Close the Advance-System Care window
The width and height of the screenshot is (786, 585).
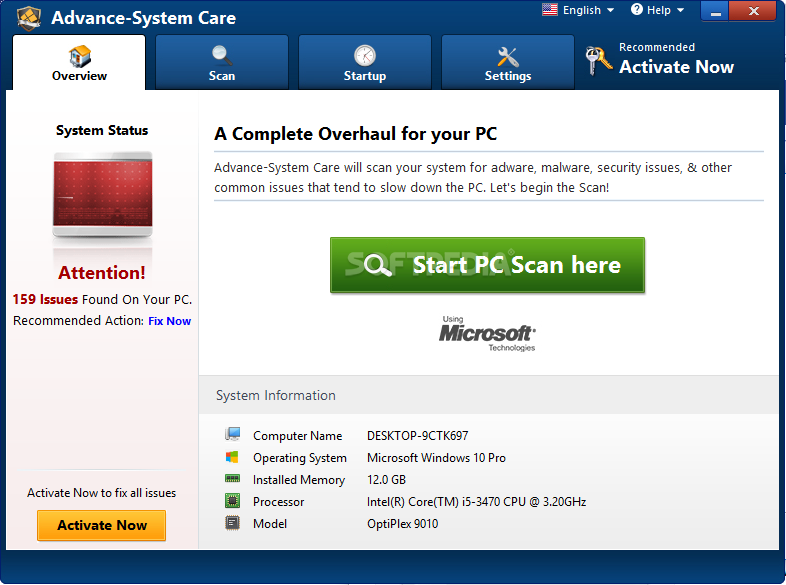point(753,11)
